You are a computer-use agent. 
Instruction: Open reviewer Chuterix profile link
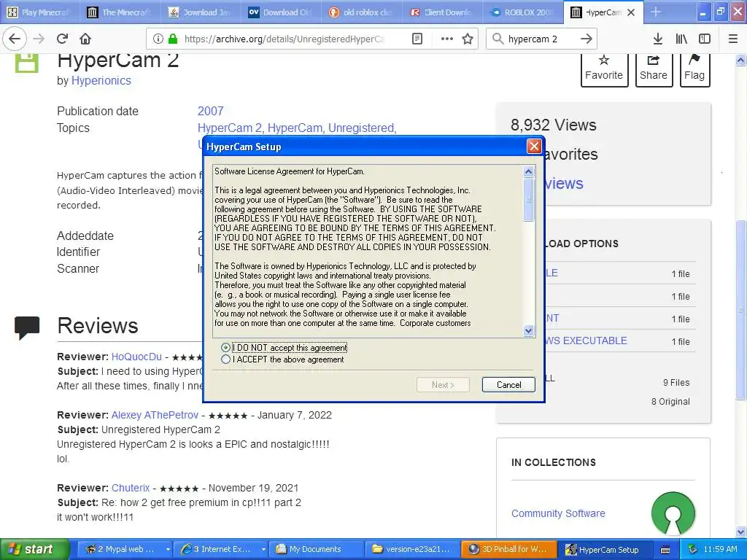click(131, 488)
